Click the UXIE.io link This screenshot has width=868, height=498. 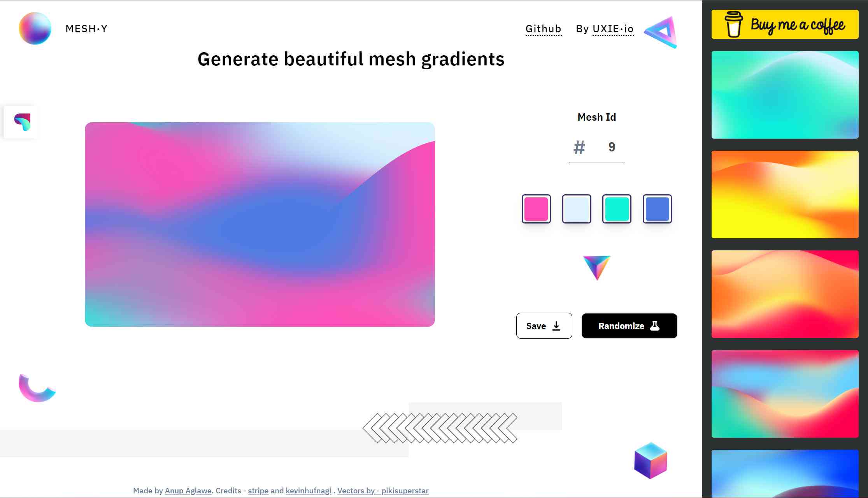(x=613, y=28)
